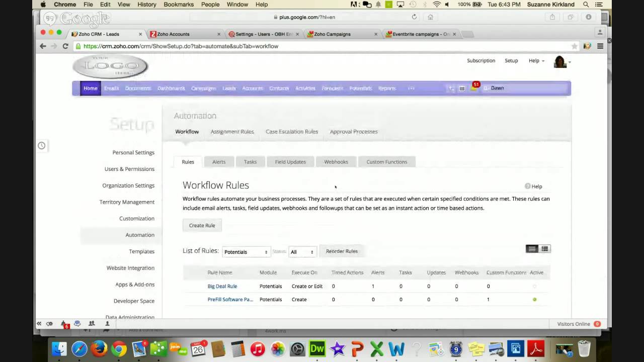Click the bell icon with badge 6

point(63,324)
